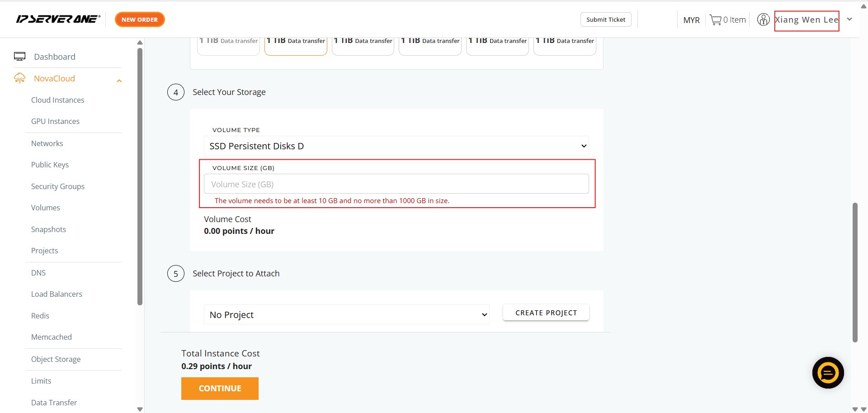The height and width of the screenshot is (413, 868).
Task: Click the New Order button
Action: [140, 19]
